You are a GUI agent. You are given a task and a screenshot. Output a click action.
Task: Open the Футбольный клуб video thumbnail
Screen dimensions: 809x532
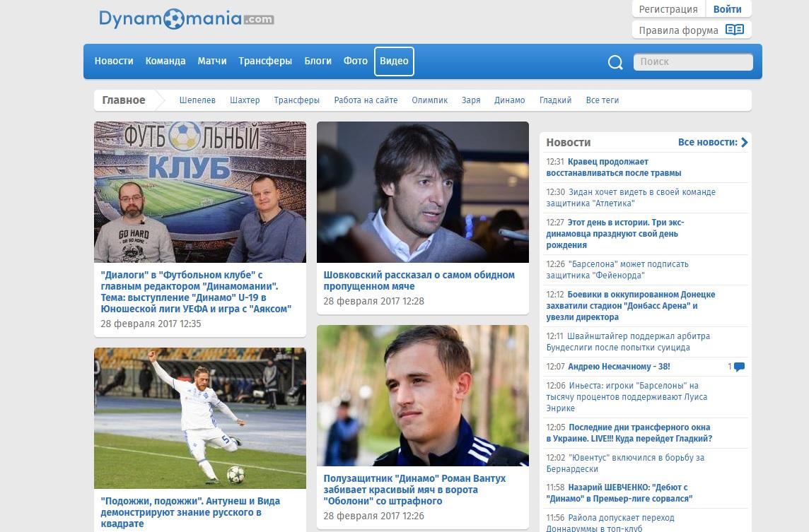tap(199, 192)
